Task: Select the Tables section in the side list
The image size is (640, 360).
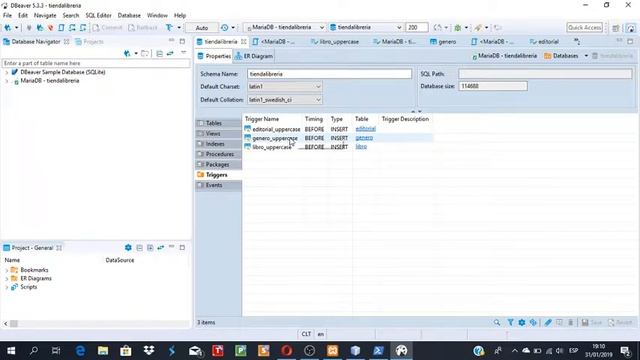Action: 218,123
